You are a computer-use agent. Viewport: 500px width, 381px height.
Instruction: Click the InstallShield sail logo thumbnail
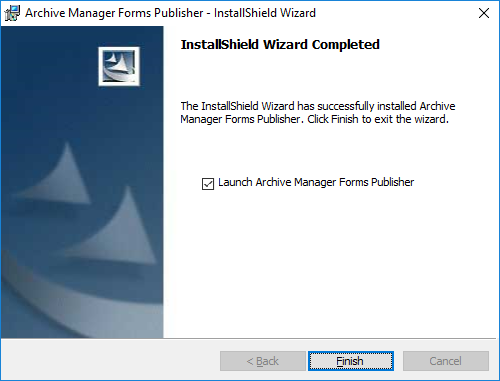[119, 66]
